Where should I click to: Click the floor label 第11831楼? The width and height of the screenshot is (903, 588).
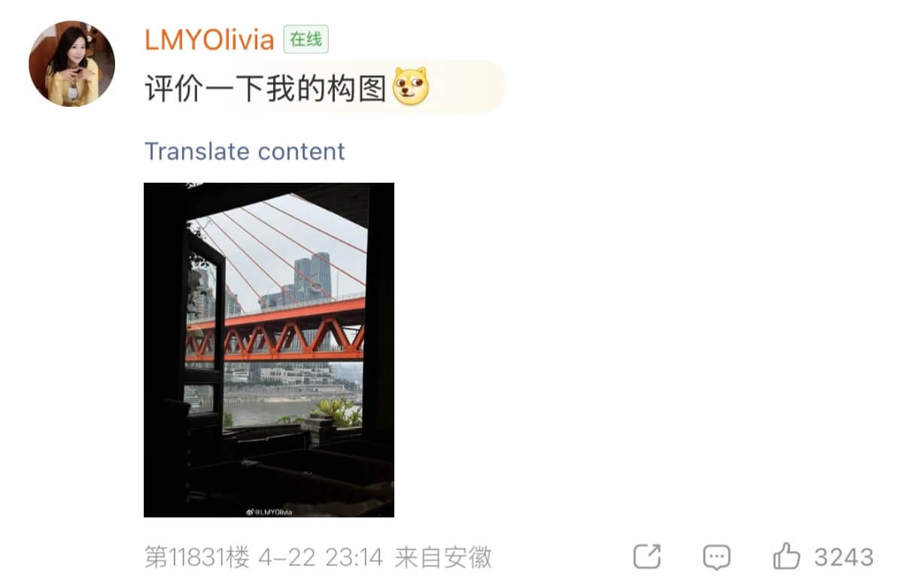pyautogui.click(x=196, y=557)
